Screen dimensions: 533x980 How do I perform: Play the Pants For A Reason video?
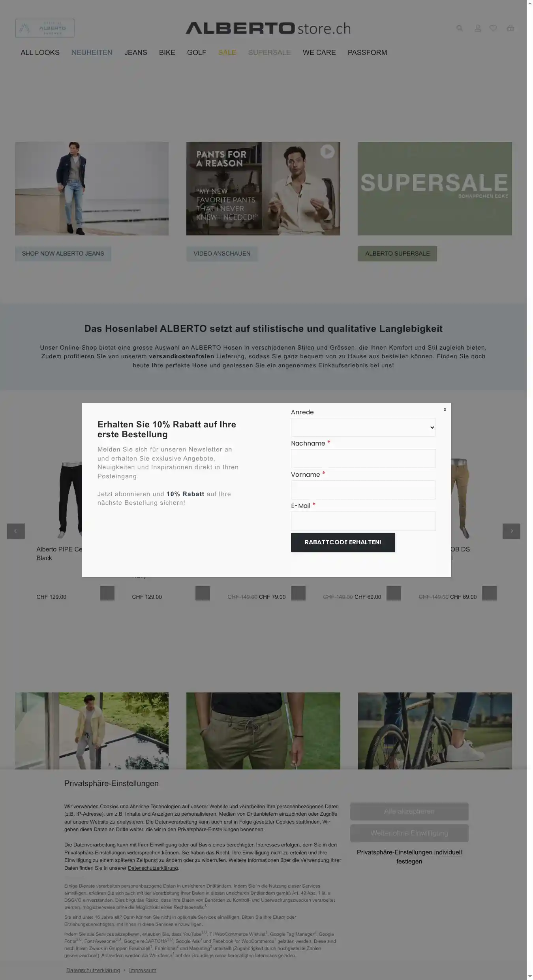[327, 152]
